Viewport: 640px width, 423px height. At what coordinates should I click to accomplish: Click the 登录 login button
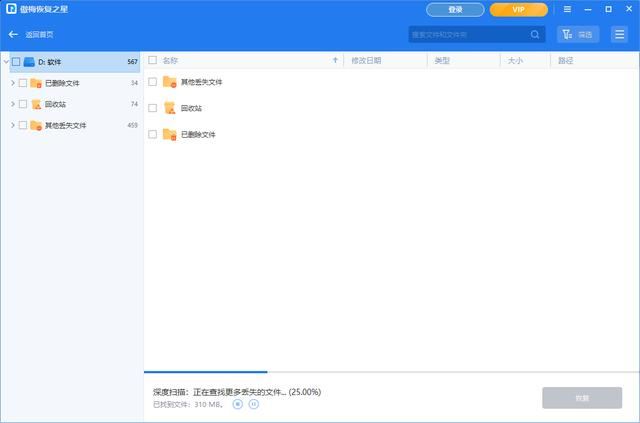455,9
